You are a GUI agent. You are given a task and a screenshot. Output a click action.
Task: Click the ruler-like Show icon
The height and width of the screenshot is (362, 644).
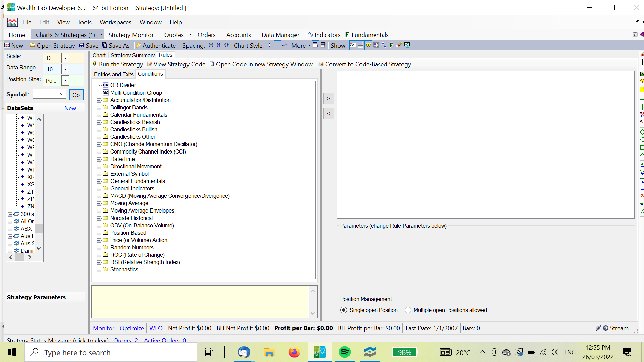[x=361, y=45]
